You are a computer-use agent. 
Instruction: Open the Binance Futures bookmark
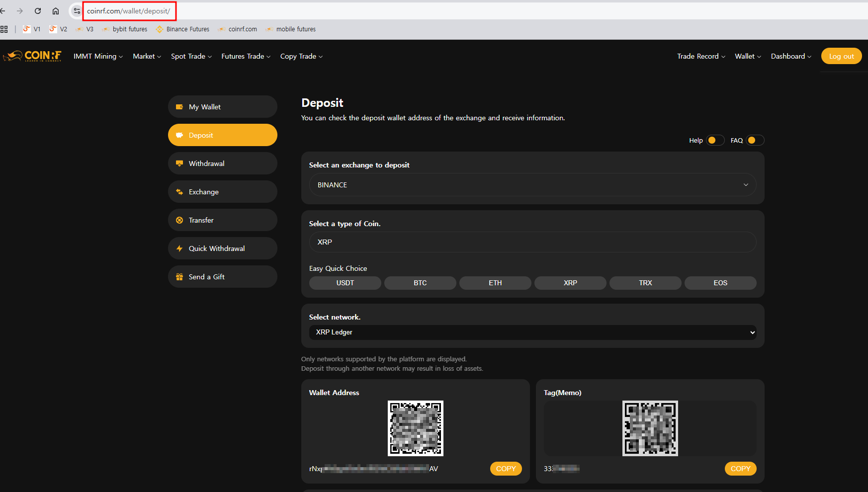point(182,29)
